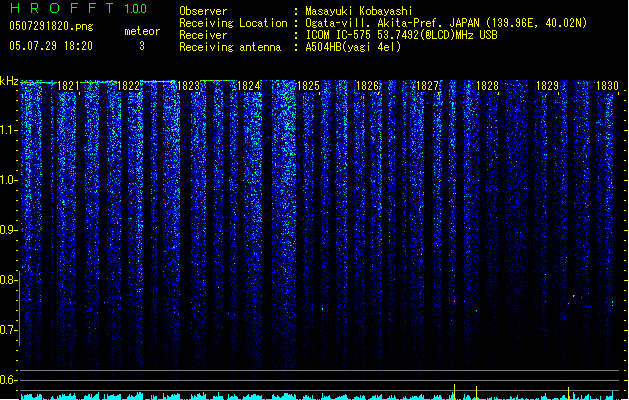This screenshot has height=400, width=629.
Task: Click the 1.0 kHz frequency tick label
Action: 8,180
